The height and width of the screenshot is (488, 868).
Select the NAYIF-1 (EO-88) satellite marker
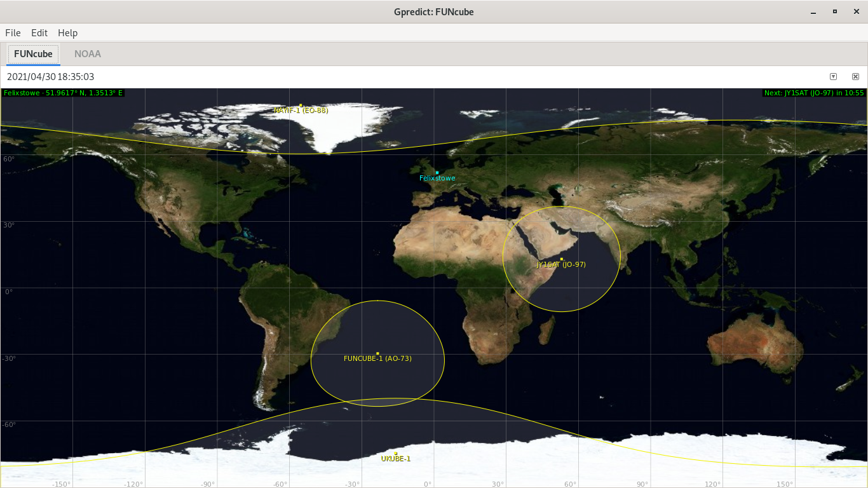[x=301, y=105]
